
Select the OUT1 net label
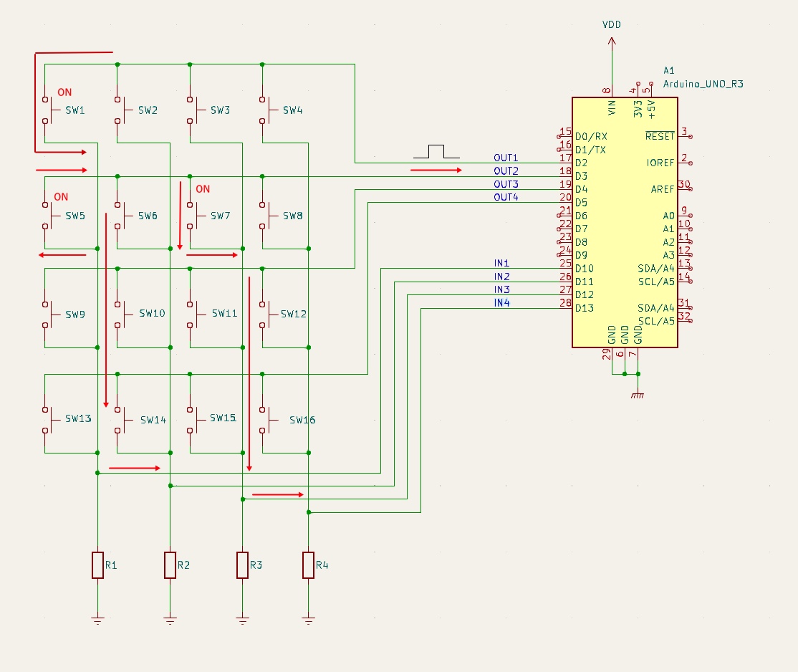[506, 158]
